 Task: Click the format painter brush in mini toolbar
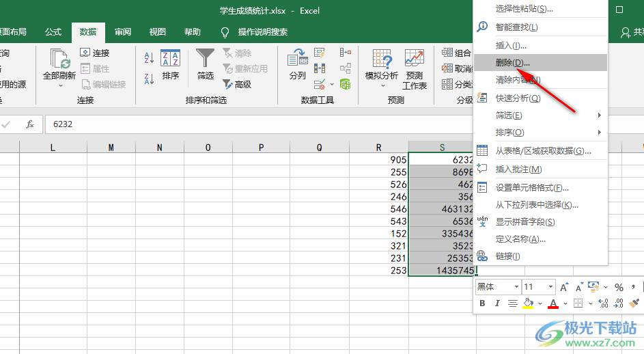click(634, 303)
